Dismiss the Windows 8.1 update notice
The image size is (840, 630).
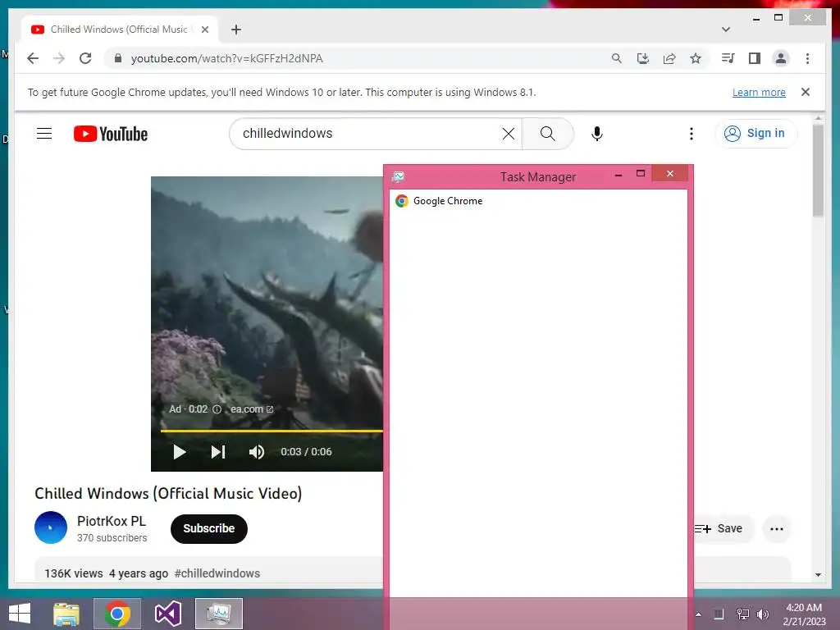(806, 92)
